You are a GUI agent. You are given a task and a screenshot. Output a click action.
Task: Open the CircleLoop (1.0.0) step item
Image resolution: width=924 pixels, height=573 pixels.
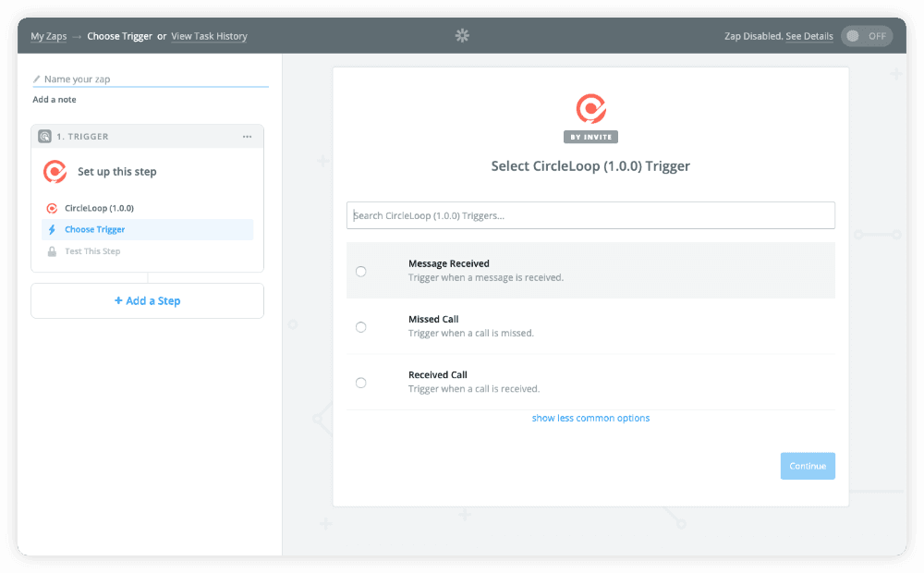tap(147, 208)
